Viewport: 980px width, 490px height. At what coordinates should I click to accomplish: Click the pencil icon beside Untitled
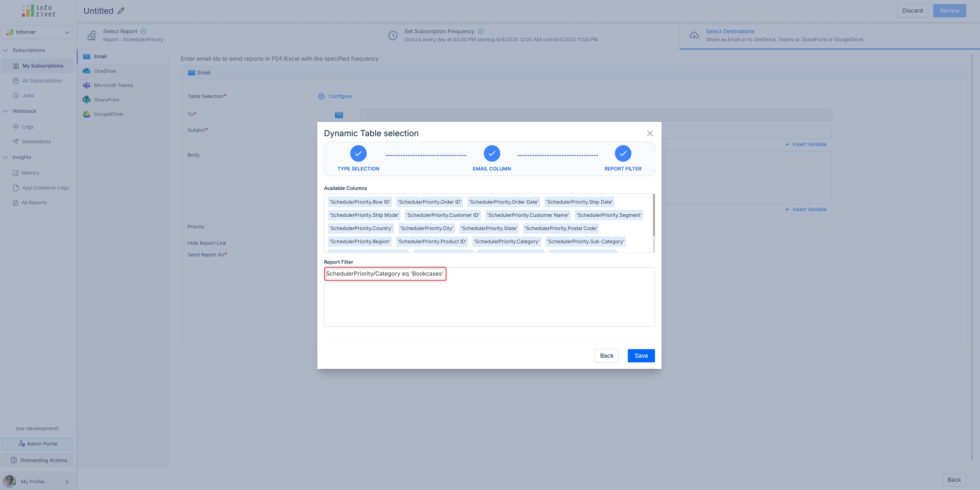pos(121,11)
